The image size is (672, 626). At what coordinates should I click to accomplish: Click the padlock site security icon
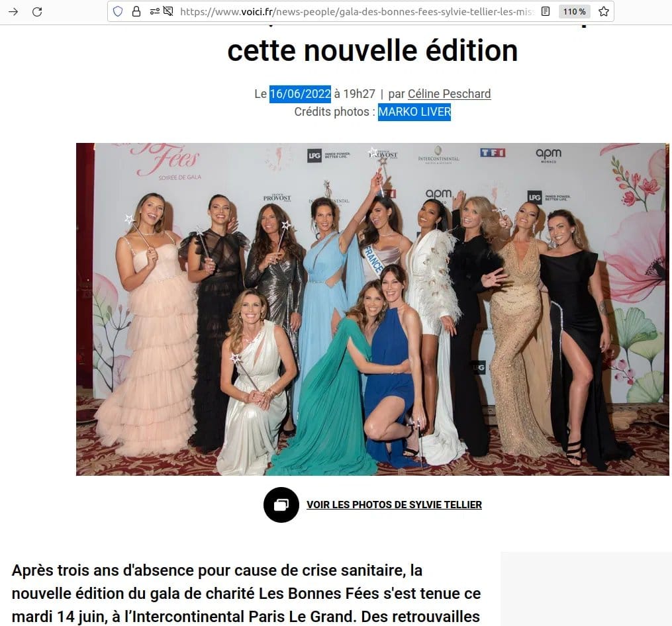click(136, 11)
